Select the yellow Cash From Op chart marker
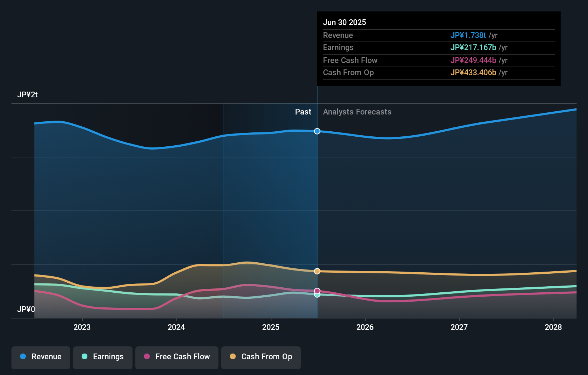The image size is (588, 375). (317, 271)
